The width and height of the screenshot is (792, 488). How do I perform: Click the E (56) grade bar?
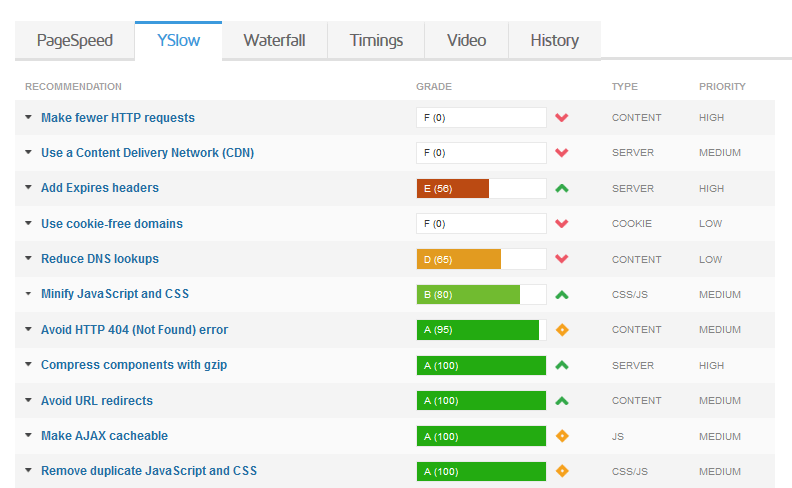[x=481, y=188]
